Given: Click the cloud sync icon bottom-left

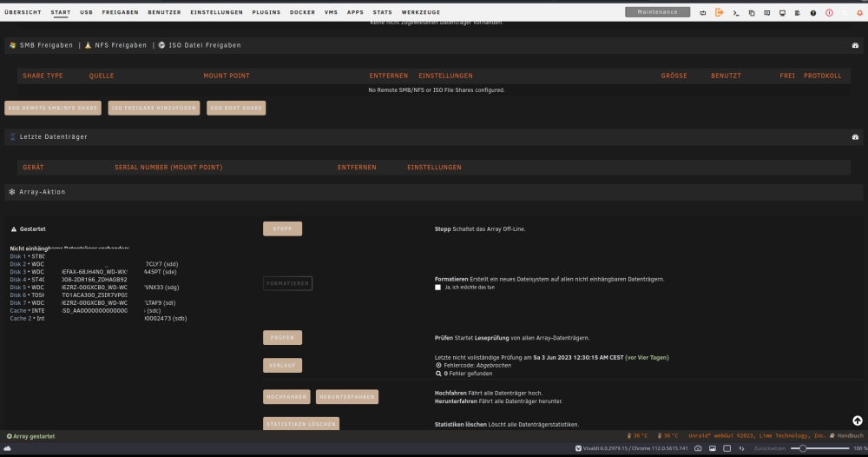Looking at the screenshot, I should (7, 448).
